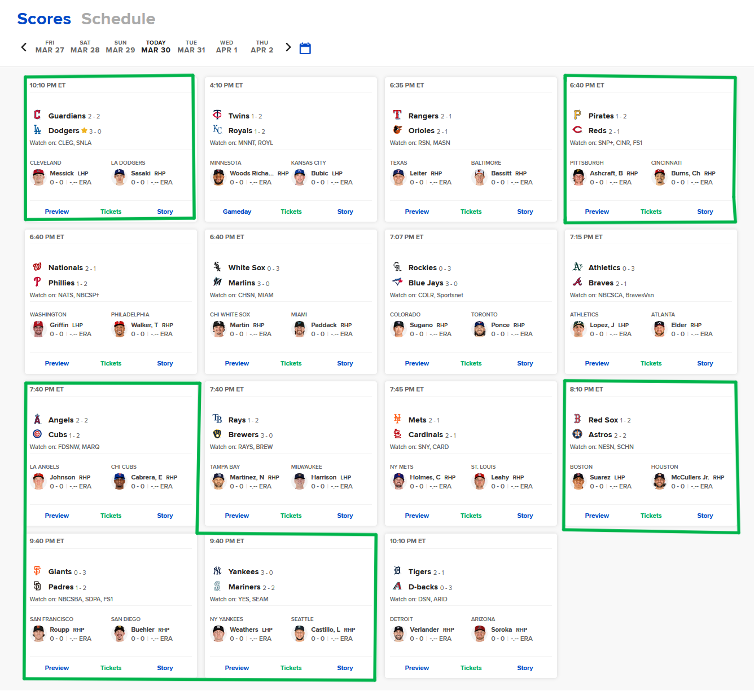Read the Story for the Rockies–Blue Jays game
Screen dimensions: 754x700
tap(525, 363)
